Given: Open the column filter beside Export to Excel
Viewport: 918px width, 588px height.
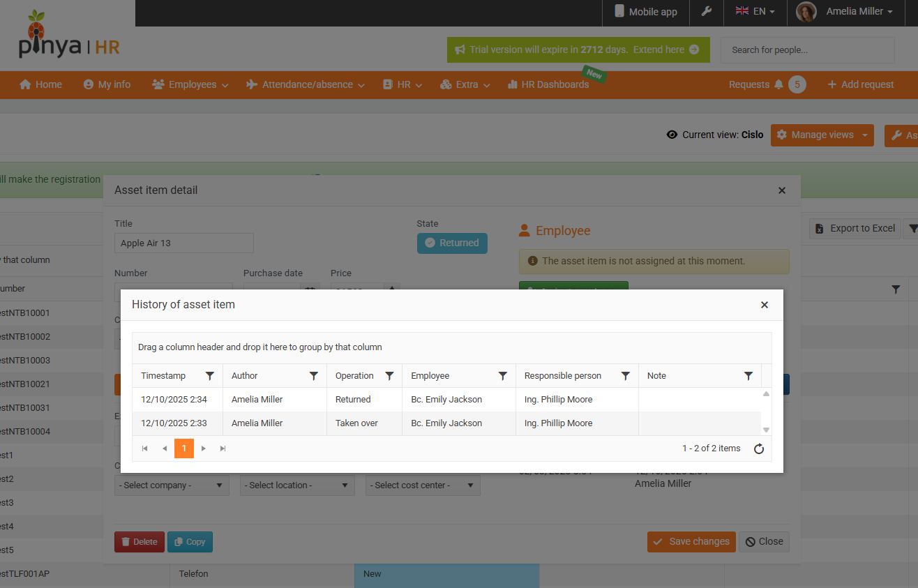Looking at the screenshot, I should 912,228.
